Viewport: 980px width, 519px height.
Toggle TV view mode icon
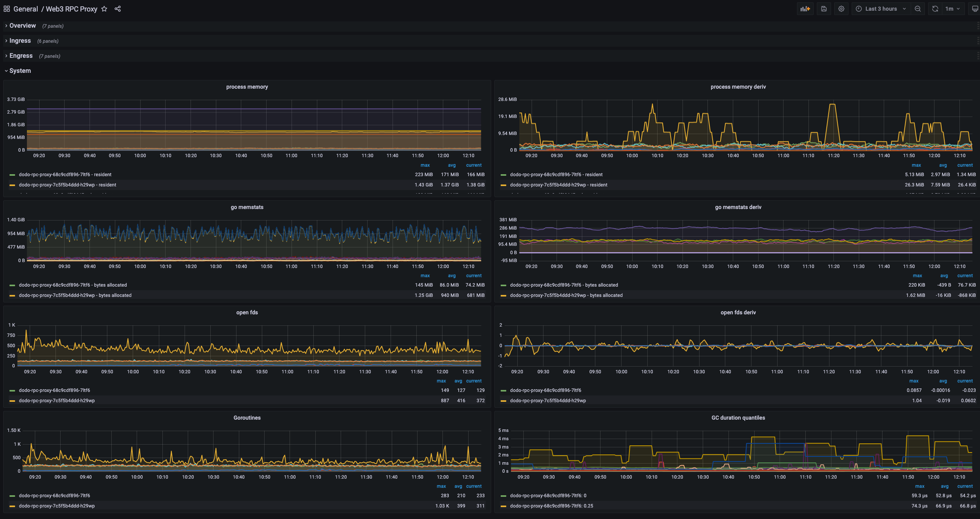[975, 9]
